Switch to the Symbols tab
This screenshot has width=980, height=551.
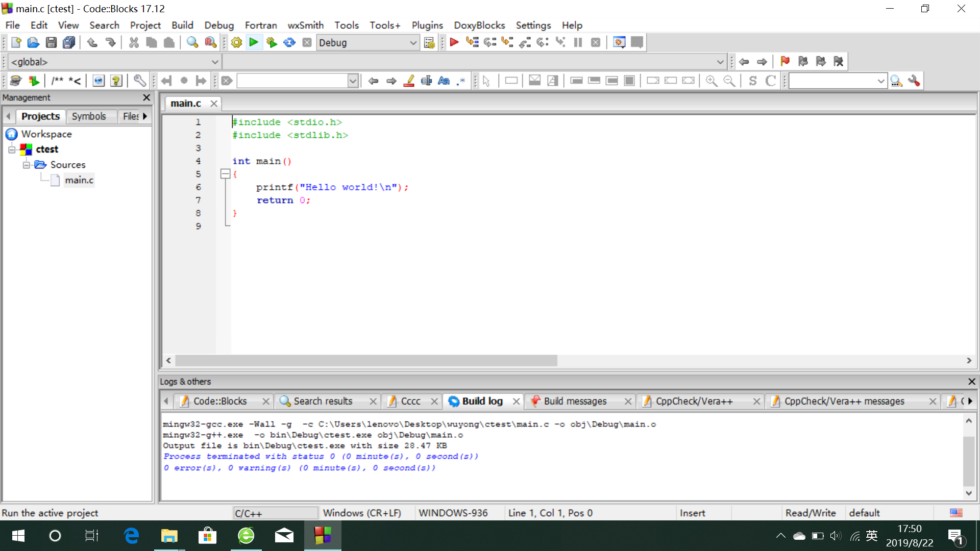pyautogui.click(x=89, y=116)
